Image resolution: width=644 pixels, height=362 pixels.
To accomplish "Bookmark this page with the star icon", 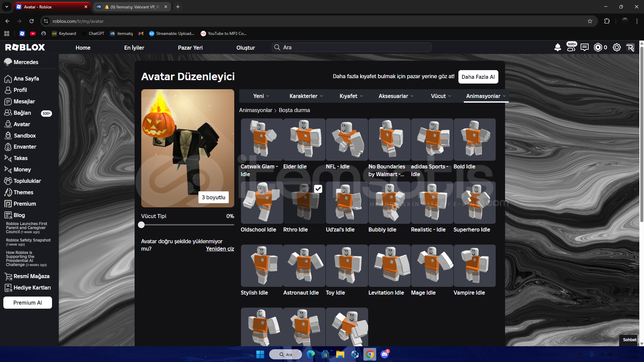I will [590, 21].
